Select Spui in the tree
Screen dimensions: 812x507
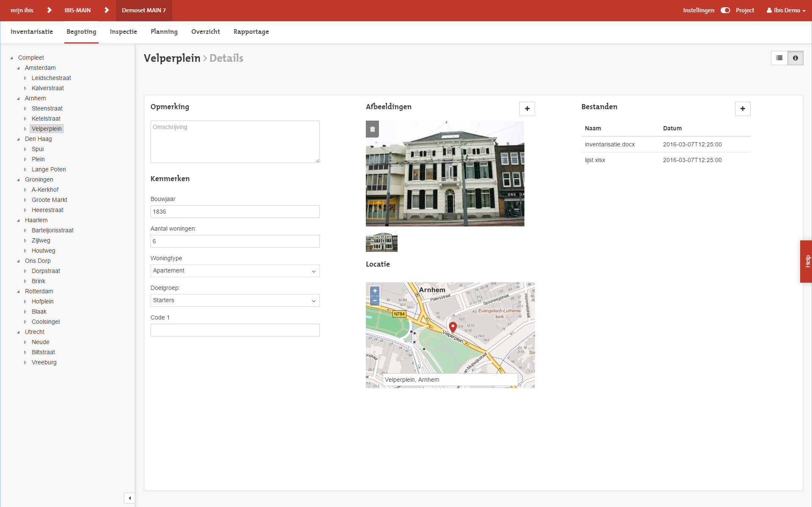point(38,149)
